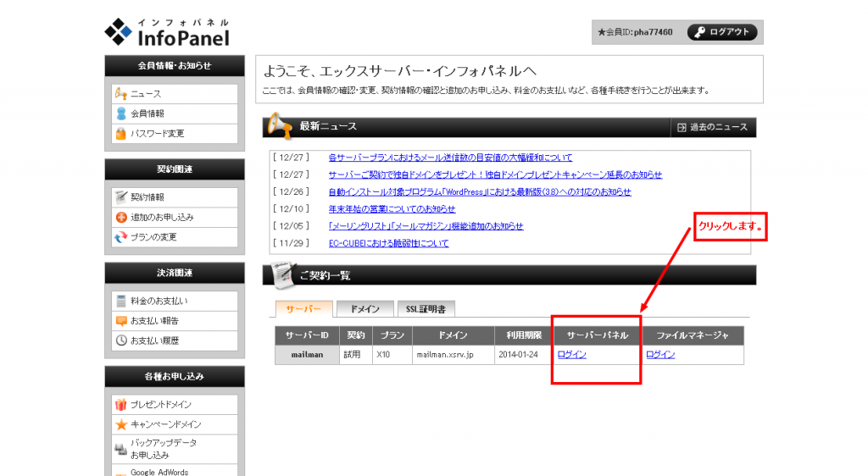Click the mailman.xsrv.jp domain cell

pos(453,355)
